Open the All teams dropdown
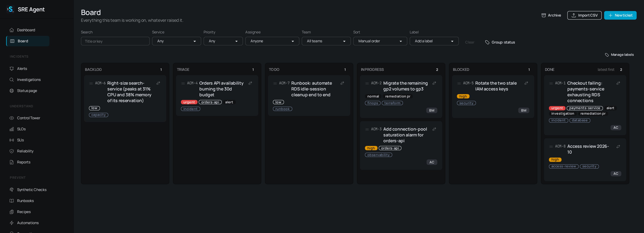 click(x=326, y=41)
